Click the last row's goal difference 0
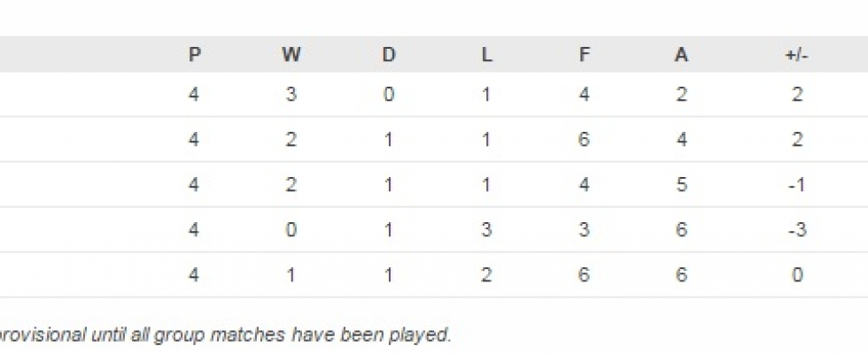Screen dimensions: 868x354 coord(796,275)
